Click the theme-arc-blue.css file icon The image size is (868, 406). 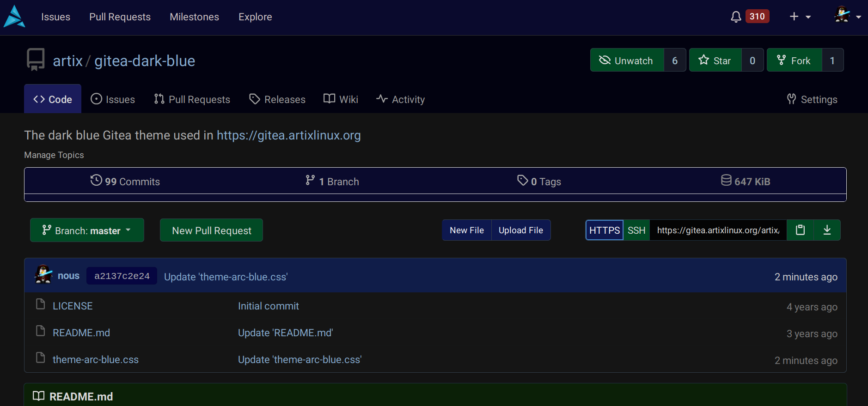point(41,358)
